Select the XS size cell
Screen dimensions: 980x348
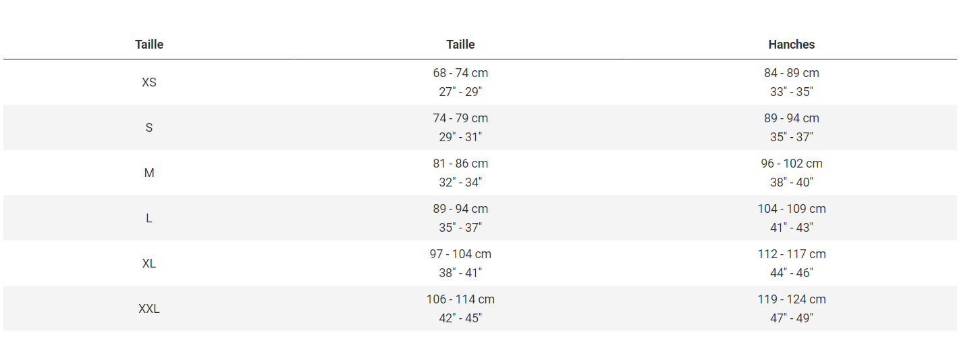149,82
